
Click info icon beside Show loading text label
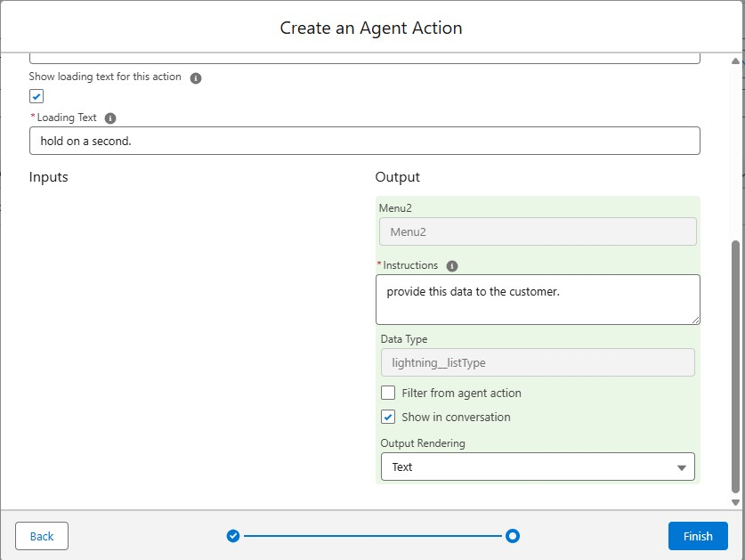[x=196, y=77]
